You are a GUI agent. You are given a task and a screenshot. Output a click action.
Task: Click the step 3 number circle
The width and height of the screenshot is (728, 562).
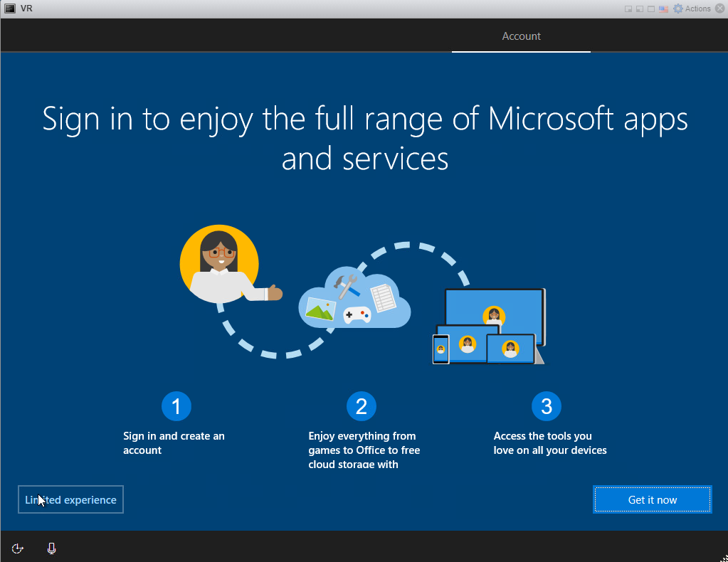point(547,406)
